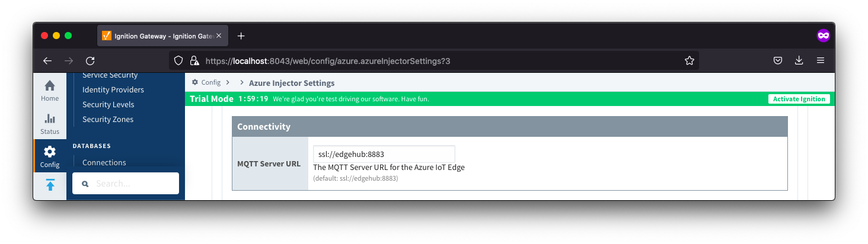Open Identity Providers settings
Screen dimensions: 868x244
[x=113, y=90]
